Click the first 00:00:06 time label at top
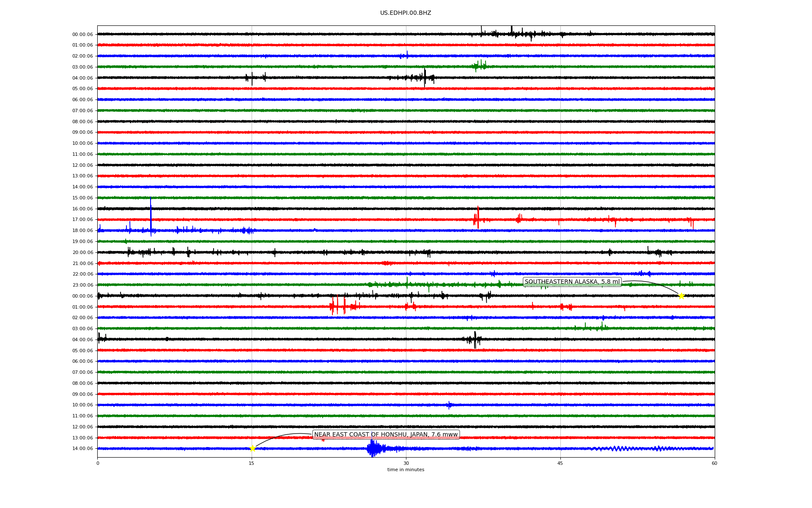 pyautogui.click(x=82, y=35)
